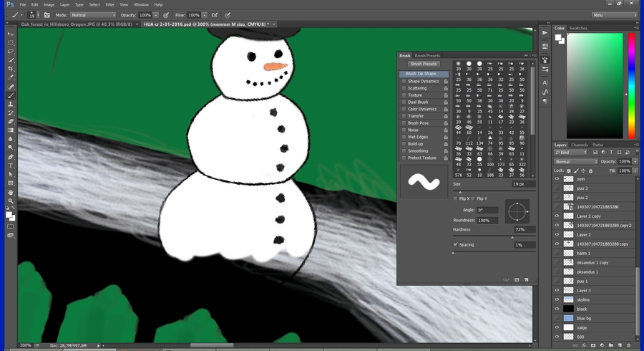Viewport: 644px width, 351px height.
Task: Select the Hand tool
Action: [11, 192]
